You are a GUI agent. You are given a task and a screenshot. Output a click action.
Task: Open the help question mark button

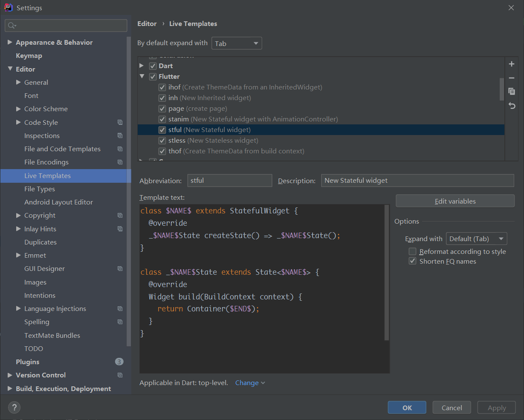point(14,408)
